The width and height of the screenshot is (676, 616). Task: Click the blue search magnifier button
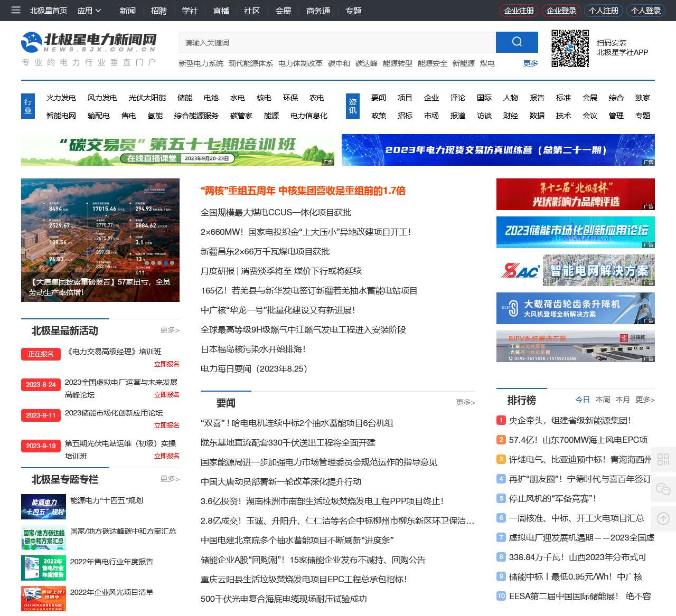tap(517, 42)
